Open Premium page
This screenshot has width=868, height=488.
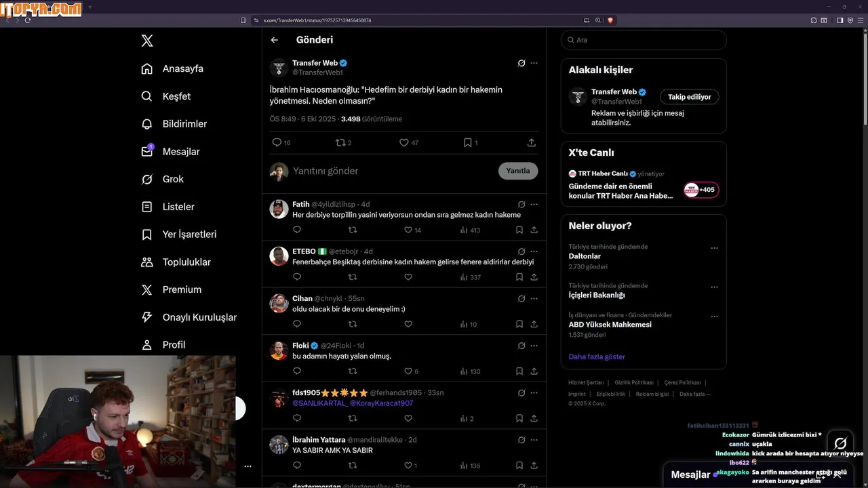pyautogui.click(x=171, y=289)
